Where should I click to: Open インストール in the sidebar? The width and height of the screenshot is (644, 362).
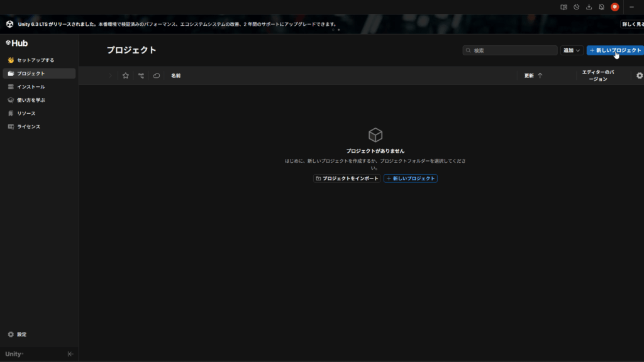31,87
